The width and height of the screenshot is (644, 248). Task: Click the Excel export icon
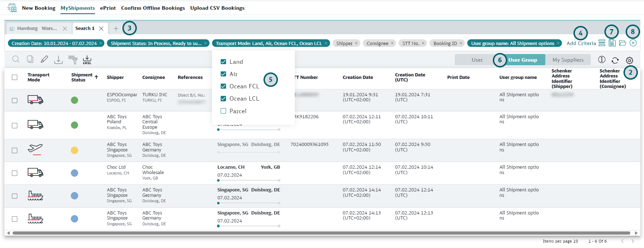87,59
